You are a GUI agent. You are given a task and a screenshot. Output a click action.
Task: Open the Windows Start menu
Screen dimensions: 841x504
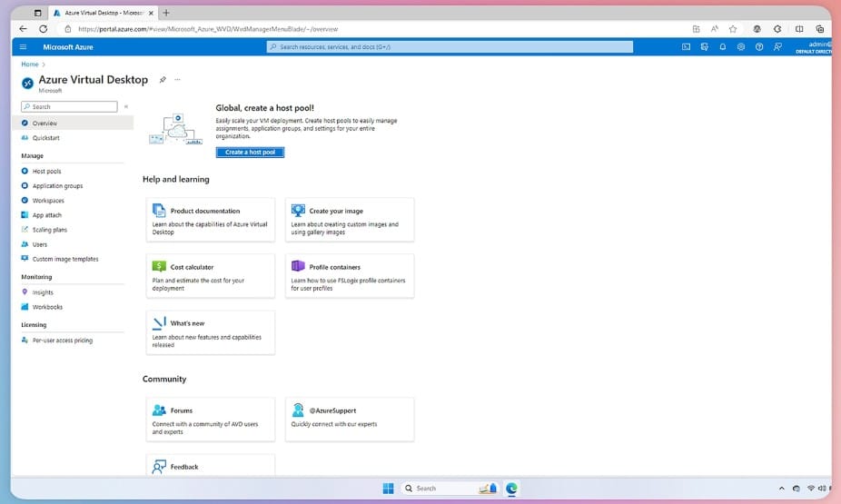point(389,488)
